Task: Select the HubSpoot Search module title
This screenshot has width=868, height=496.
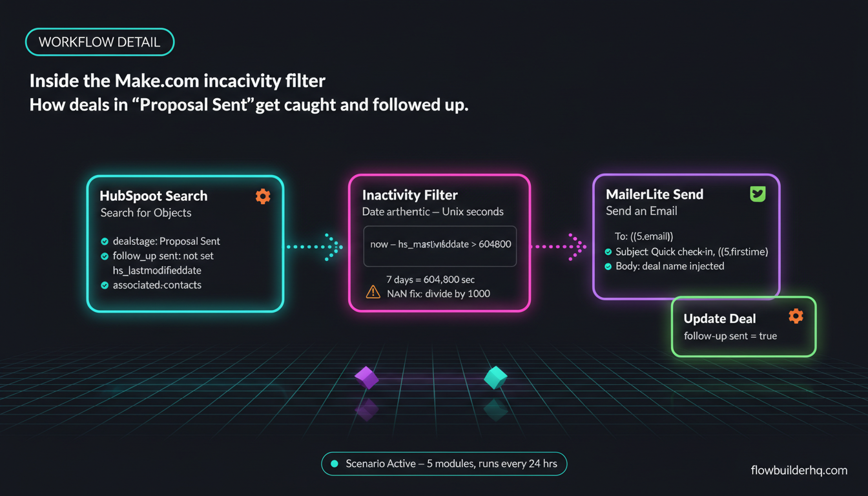Action: click(154, 196)
